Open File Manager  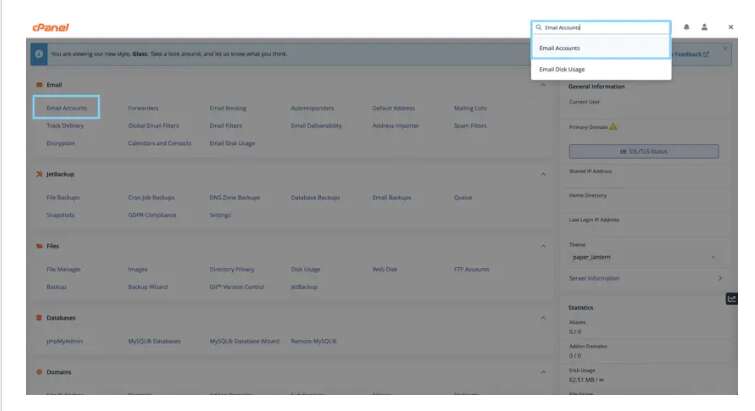[x=63, y=269]
